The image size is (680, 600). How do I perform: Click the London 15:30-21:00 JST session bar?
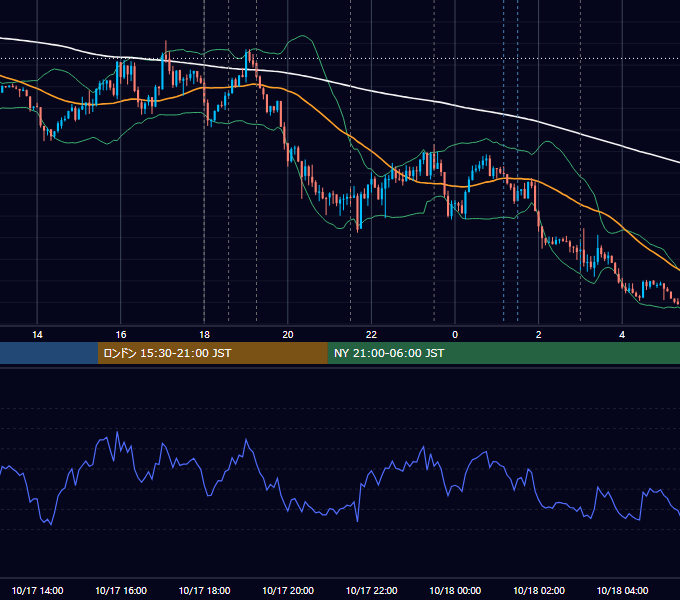click(x=212, y=353)
